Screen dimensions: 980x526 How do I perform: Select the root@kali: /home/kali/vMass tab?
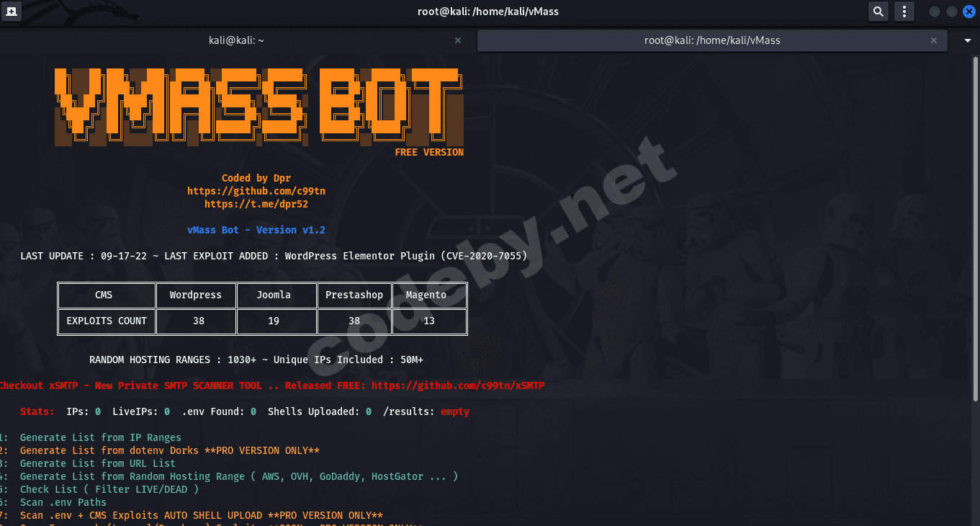pyautogui.click(x=712, y=41)
